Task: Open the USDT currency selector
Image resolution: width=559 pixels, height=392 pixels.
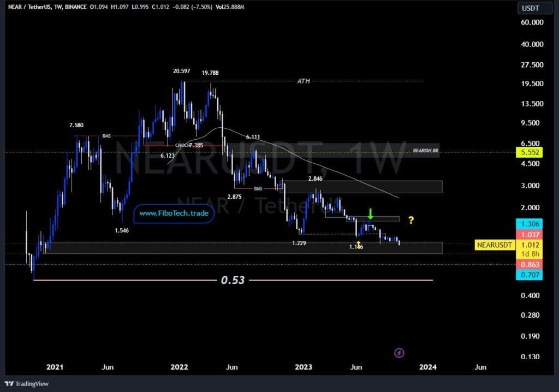Action: (x=534, y=8)
